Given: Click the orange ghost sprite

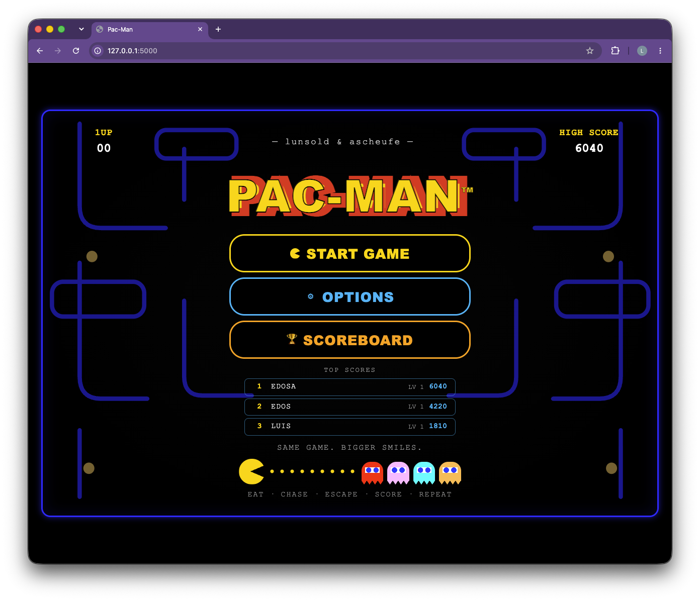Looking at the screenshot, I should (450, 473).
